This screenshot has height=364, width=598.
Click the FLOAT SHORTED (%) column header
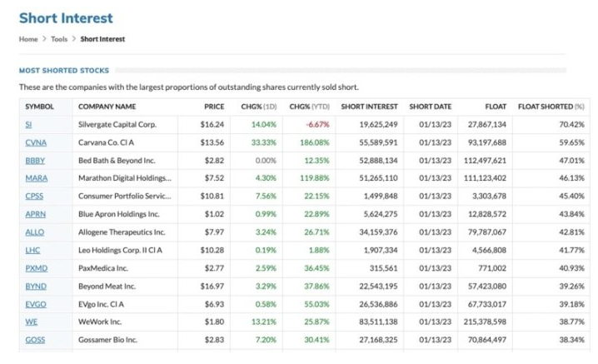(x=551, y=107)
